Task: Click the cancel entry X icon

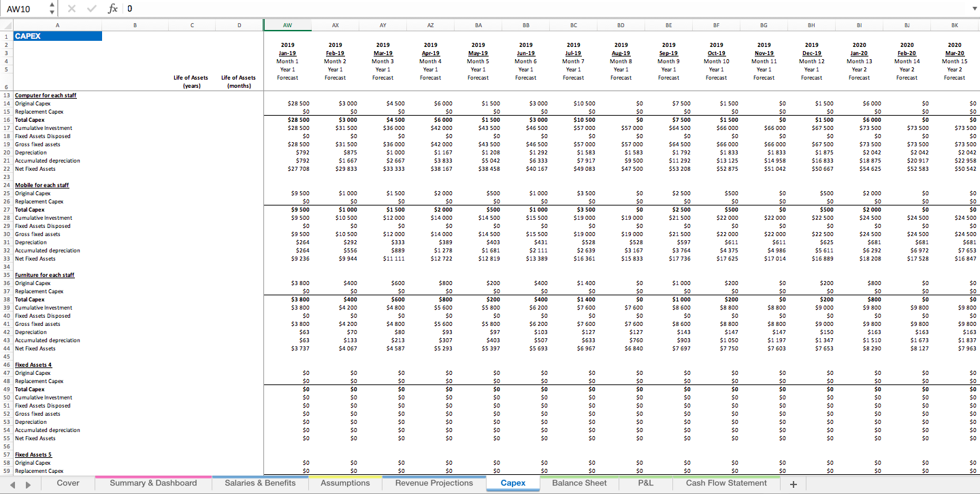Action: tap(73, 9)
